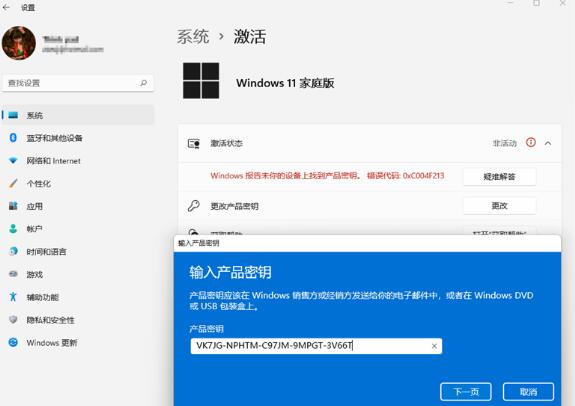This screenshot has height=406, width=575.
Task: Click the system monitor icon
Action: click(x=13, y=115)
